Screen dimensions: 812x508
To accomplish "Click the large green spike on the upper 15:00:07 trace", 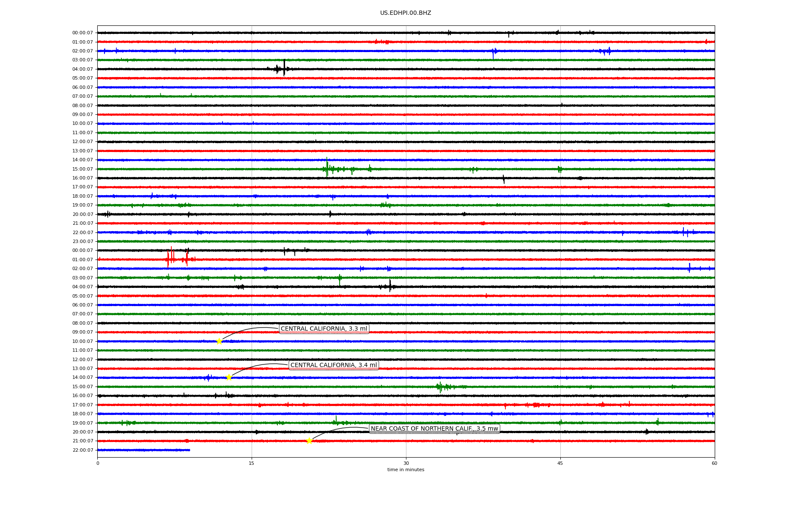I will (x=327, y=167).
